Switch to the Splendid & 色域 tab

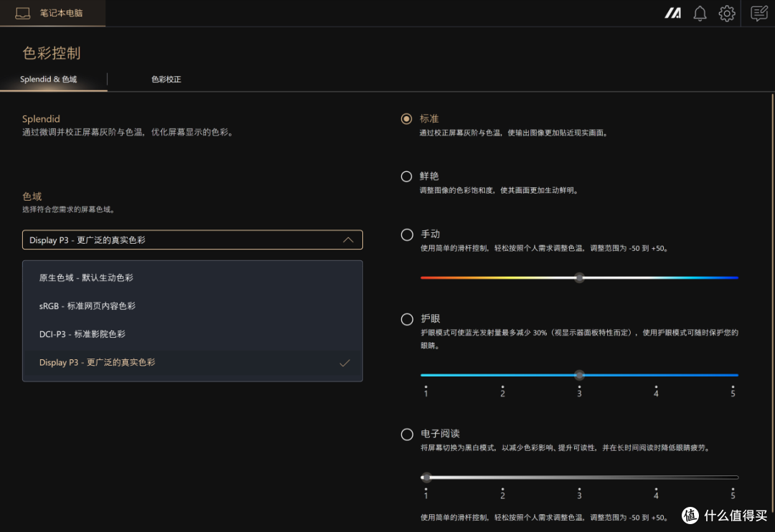(x=49, y=79)
